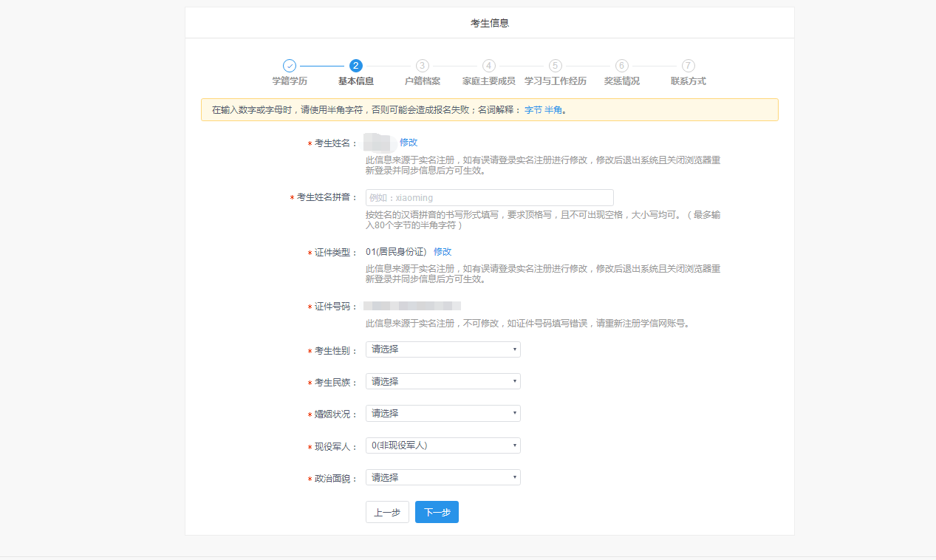The width and height of the screenshot is (936, 560).
Task: Change the 现役军人 dropdown value
Action: pos(443,445)
